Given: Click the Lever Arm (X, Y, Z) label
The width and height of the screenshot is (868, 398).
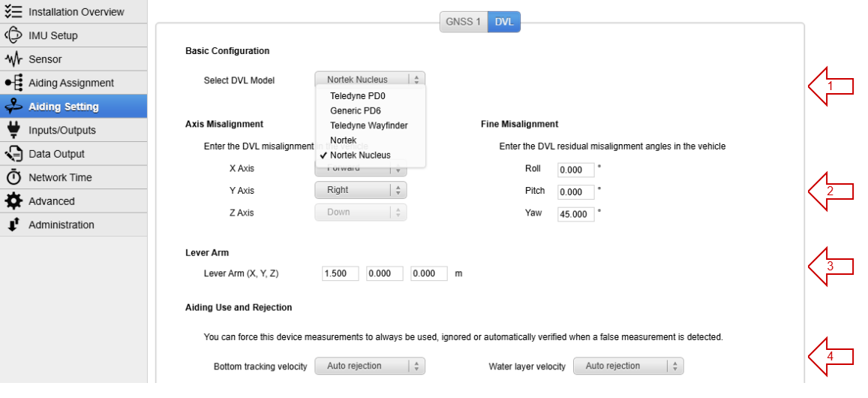Looking at the screenshot, I should (242, 273).
